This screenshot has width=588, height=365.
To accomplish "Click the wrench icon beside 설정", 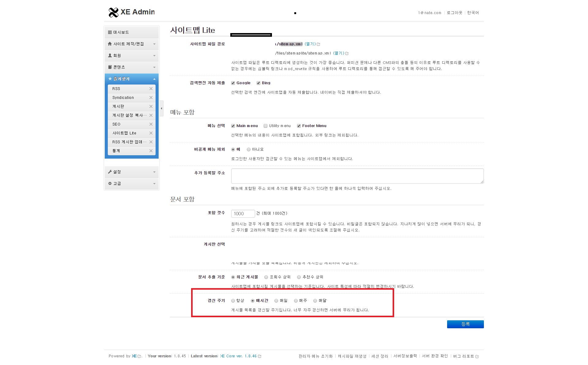I will point(110,171).
